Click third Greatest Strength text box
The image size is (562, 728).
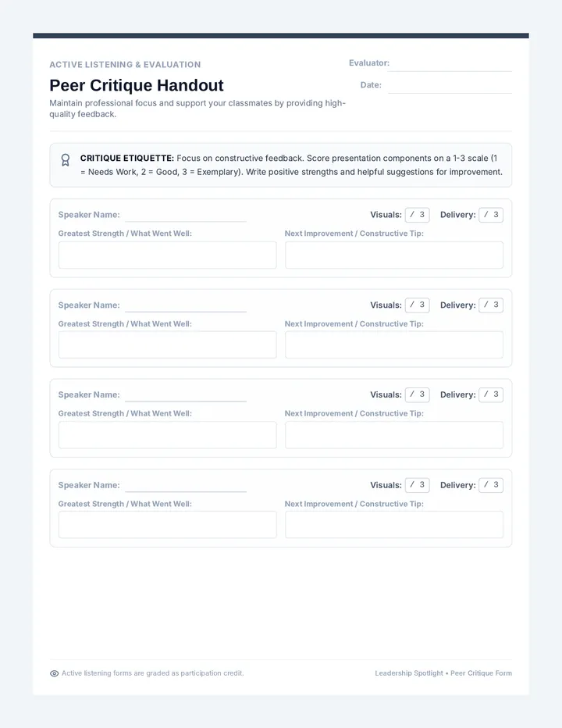click(168, 435)
